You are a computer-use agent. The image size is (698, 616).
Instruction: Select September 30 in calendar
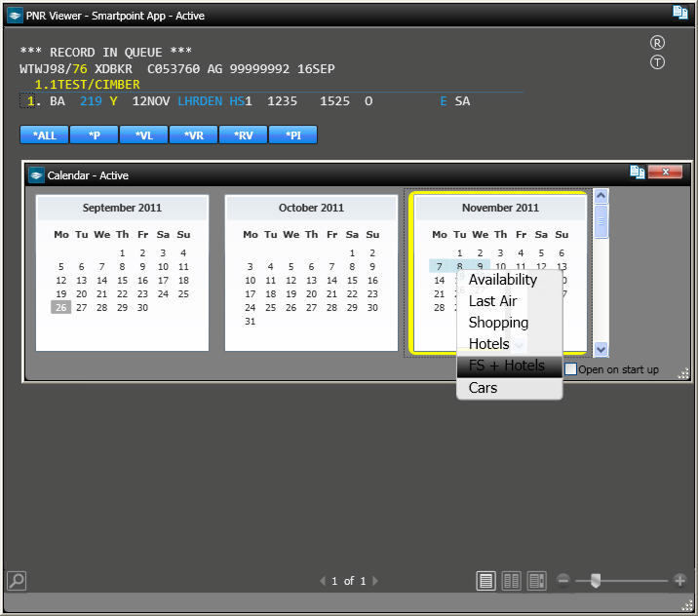pos(142,307)
